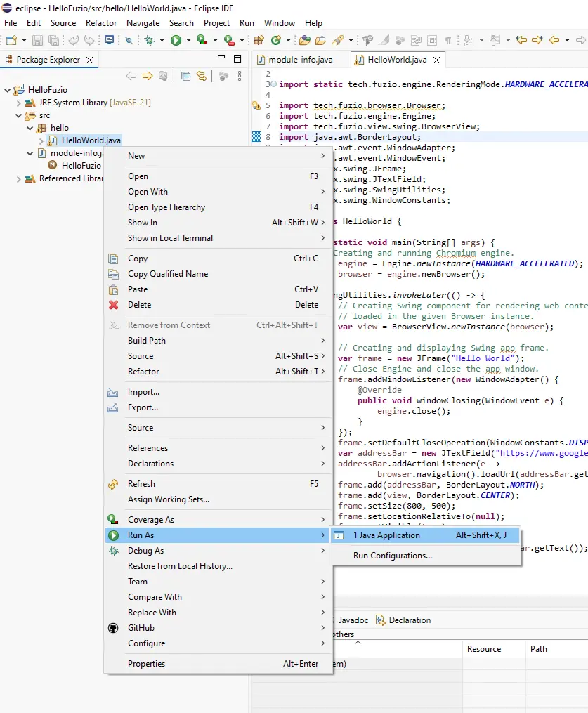Screen dimensions: 588x713
Task: Click the New Java Package icon
Action: [x=259, y=41]
